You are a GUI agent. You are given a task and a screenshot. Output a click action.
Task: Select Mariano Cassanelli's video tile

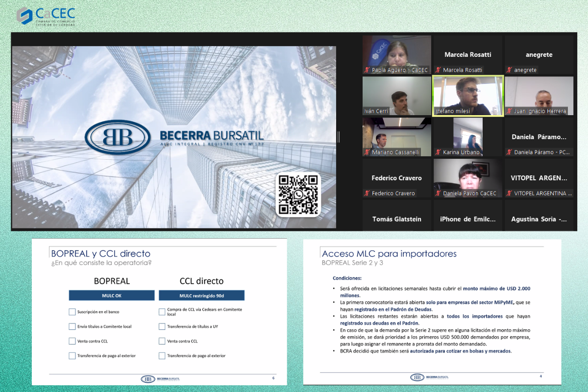[397, 137]
